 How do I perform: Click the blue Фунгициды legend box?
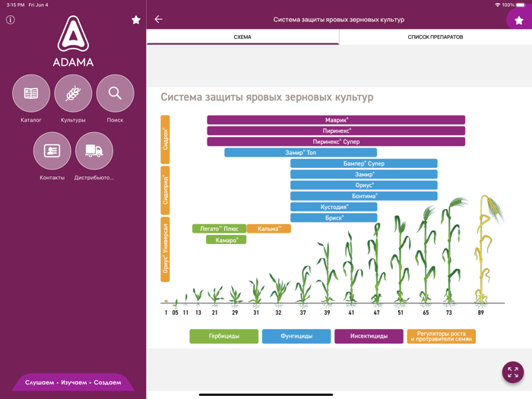(296, 336)
